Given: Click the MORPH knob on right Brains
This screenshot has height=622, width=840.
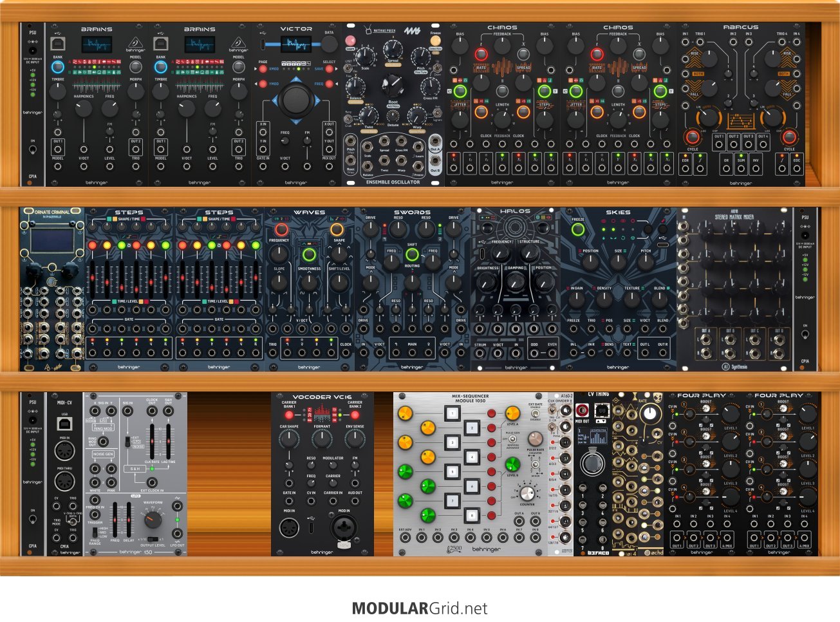Looking at the screenshot, I should [239, 91].
